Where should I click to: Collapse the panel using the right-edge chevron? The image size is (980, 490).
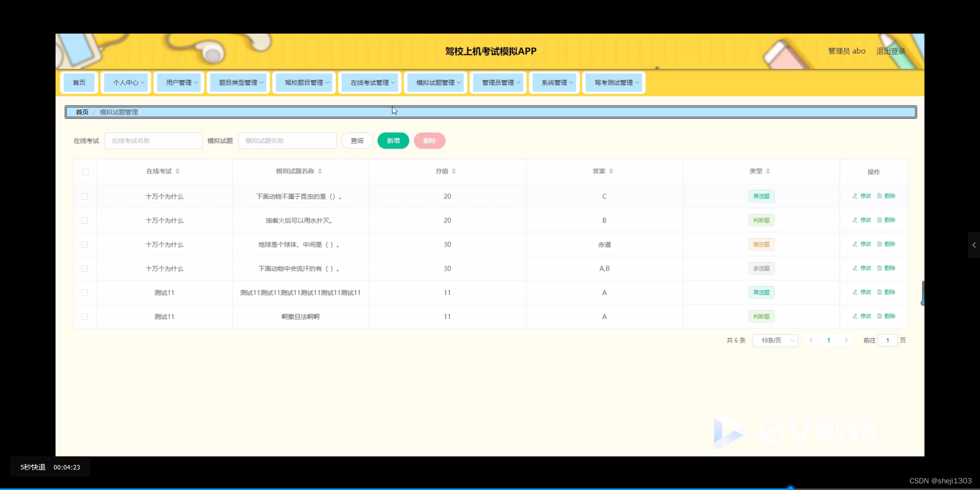click(973, 245)
